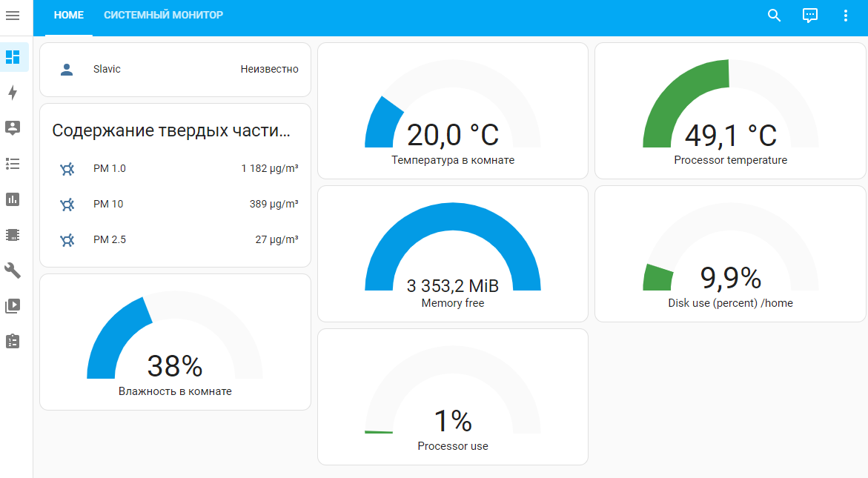This screenshot has width=868, height=478.
Task: Open the To-do clipboard icon
Action: (x=13, y=341)
